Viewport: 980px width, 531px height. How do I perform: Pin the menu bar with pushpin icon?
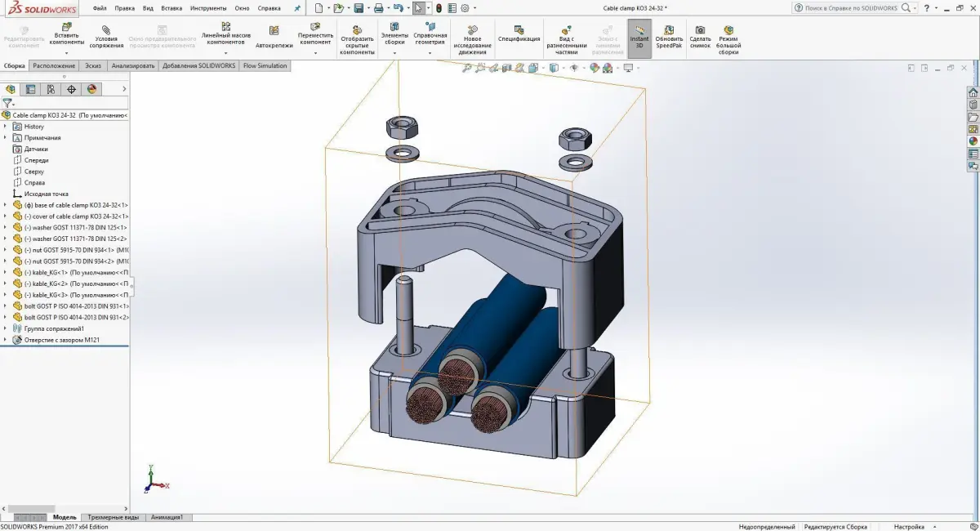tap(297, 8)
